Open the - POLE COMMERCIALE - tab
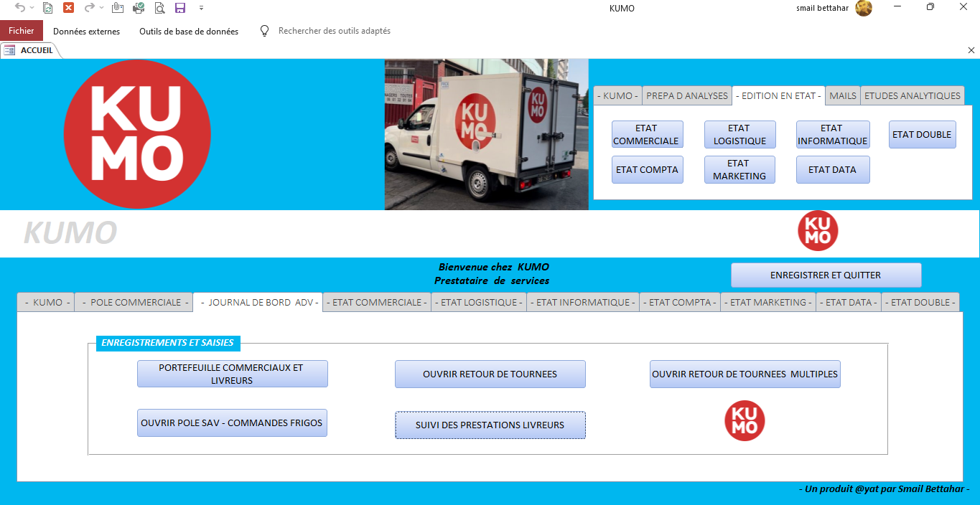 (x=134, y=302)
